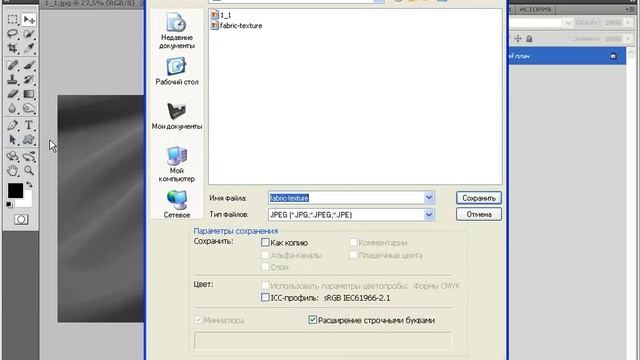The image size is (640, 360).
Task: Select the Hand tool
Action: click(x=12, y=171)
